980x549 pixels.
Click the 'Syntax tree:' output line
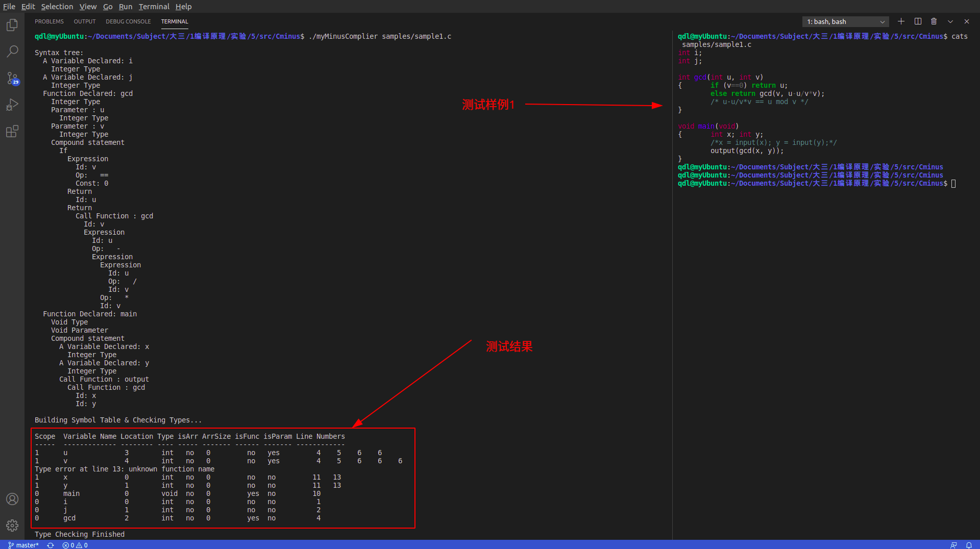(x=59, y=53)
